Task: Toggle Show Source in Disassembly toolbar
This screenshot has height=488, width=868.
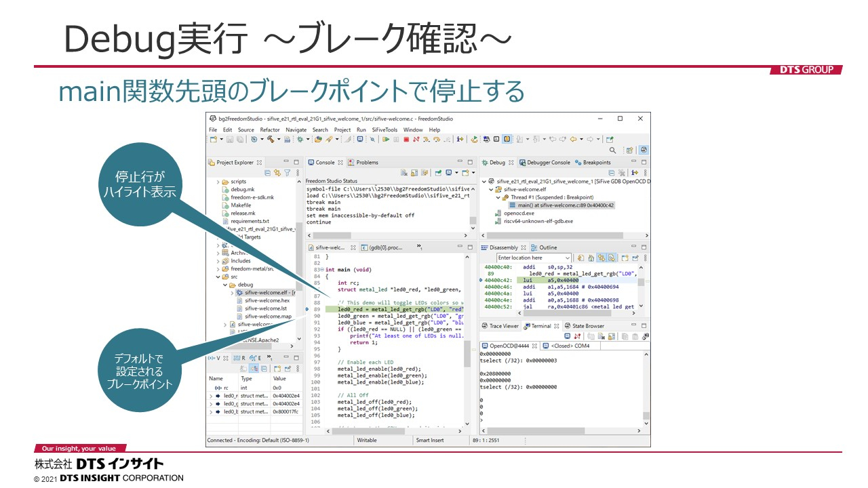Action: coord(611,258)
